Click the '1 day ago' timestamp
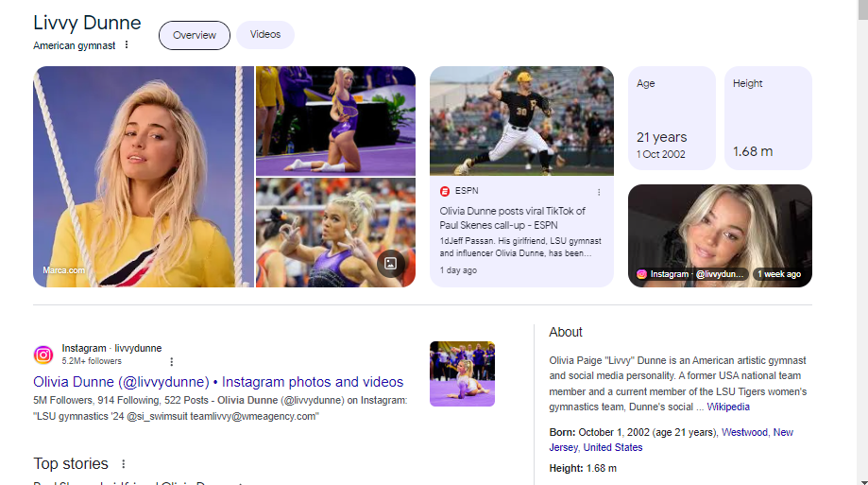The width and height of the screenshot is (868, 485). tap(458, 270)
